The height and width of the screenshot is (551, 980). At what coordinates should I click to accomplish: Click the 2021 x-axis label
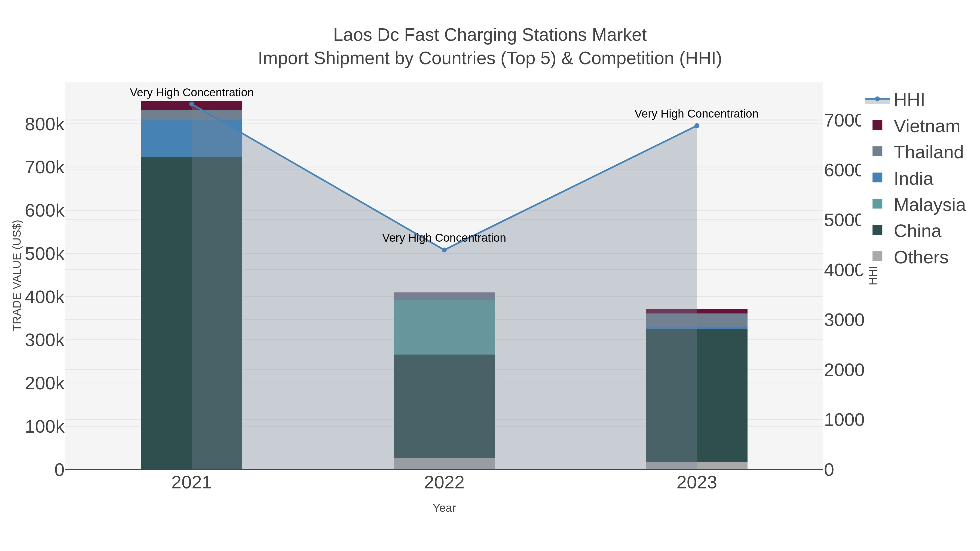[191, 483]
